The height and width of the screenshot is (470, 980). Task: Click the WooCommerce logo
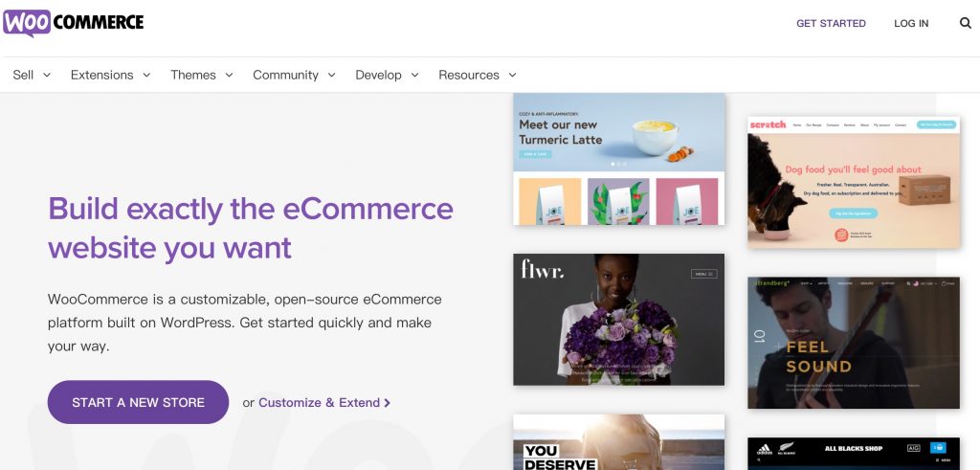point(73,23)
